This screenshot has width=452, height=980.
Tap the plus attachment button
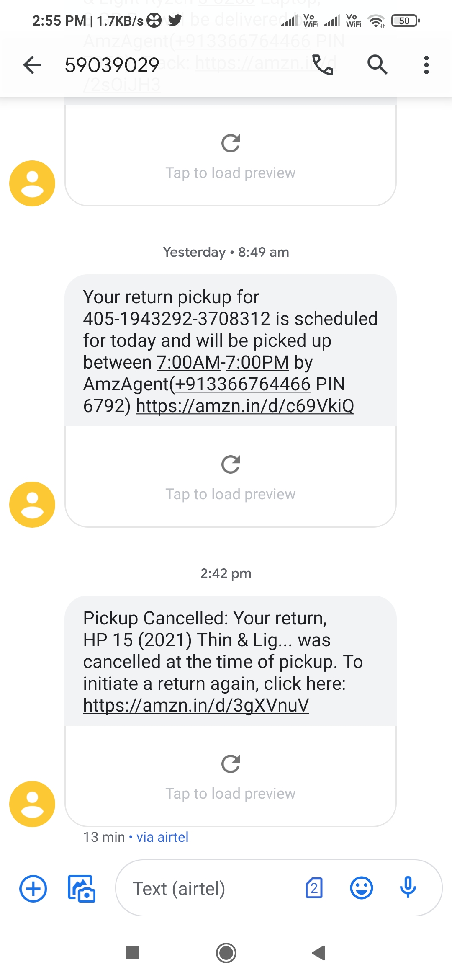[33, 888]
